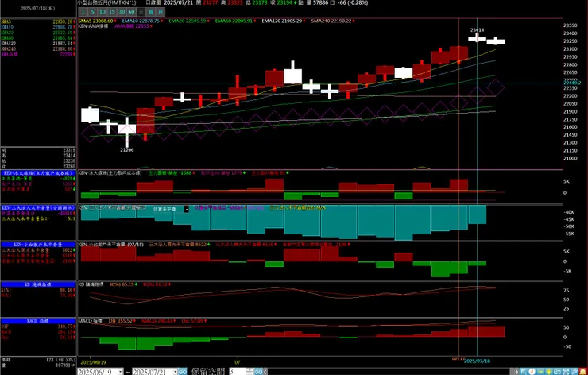Click the reserved space (保留空間) input field
Image resolution: width=588 pixels, height=375 pixels.
pyautogui.click(x=238, y=372)
